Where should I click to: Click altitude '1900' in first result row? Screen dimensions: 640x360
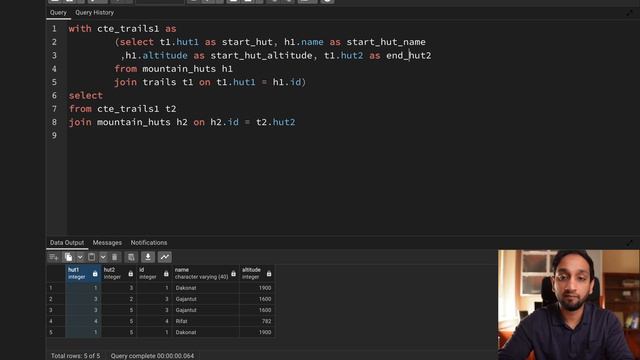click(x=257, y=288)
